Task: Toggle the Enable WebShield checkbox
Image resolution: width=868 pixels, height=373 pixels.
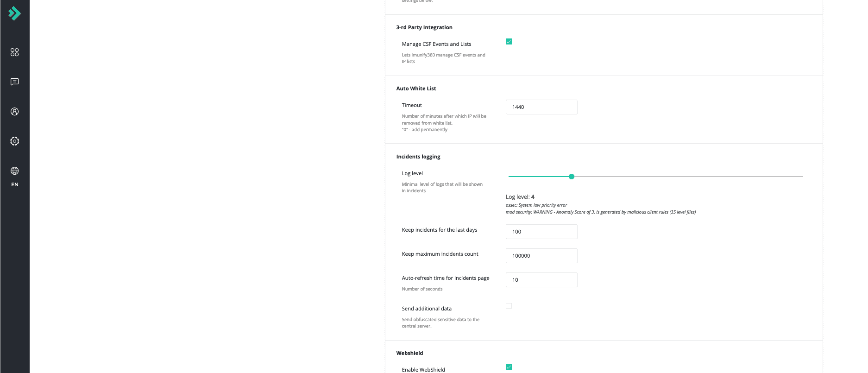Action: coord(509,367)
